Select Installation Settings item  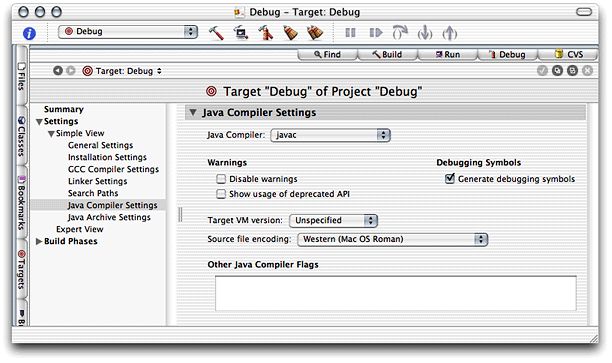click(x=107, y=157)
